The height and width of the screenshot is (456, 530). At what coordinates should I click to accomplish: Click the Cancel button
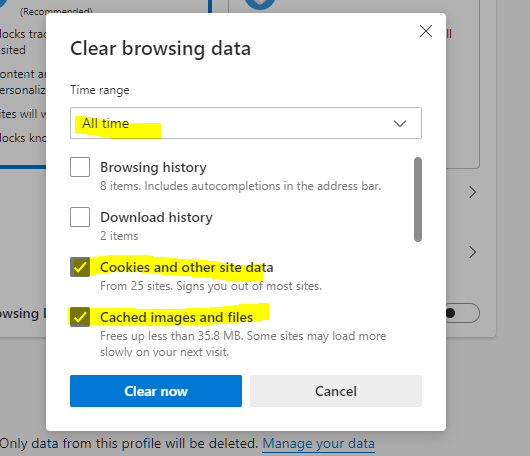pyautogui.click(x=336, y=391)
